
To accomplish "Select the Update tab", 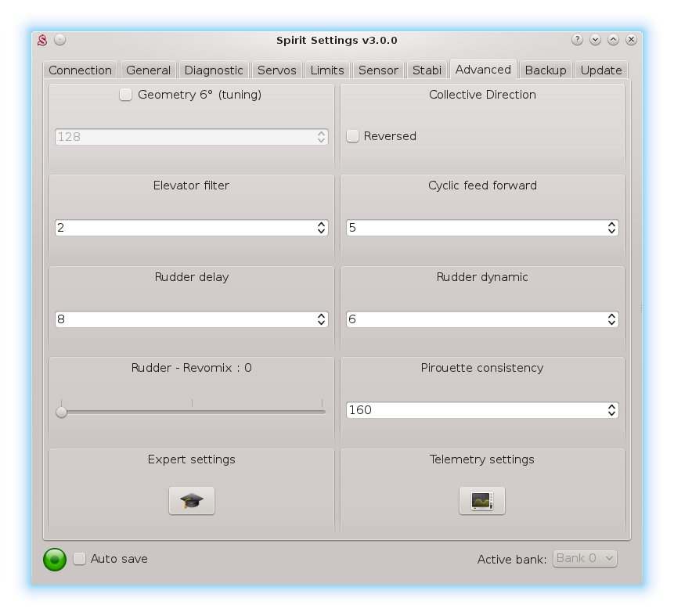I will (x=601, y=70).
